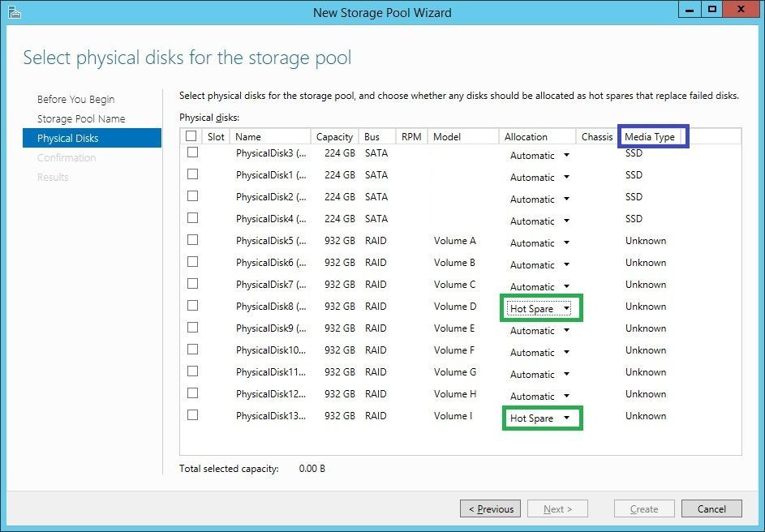Viewport: 765px width, 532px height.
Task: Open Allocation dropdown for Volume C disk
Action: tap(539, 287)
